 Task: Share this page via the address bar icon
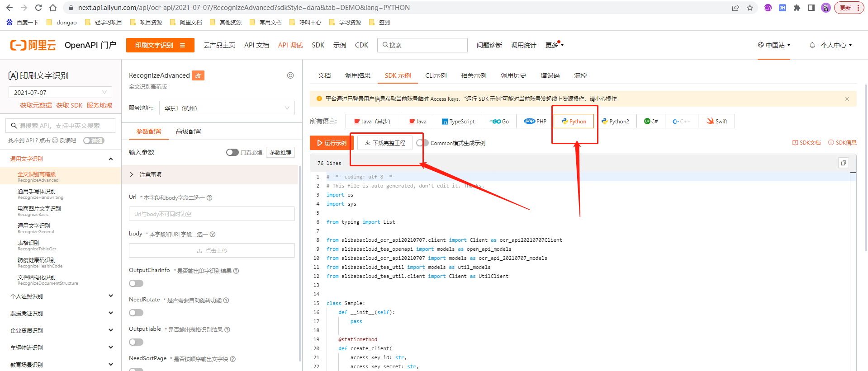pos(735,8)
